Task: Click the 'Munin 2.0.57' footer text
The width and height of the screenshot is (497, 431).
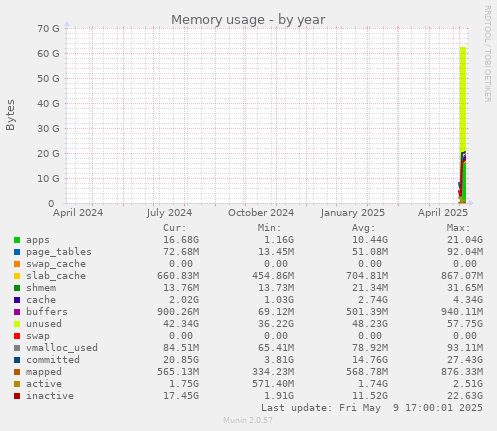Action: [x=248, y=420]
